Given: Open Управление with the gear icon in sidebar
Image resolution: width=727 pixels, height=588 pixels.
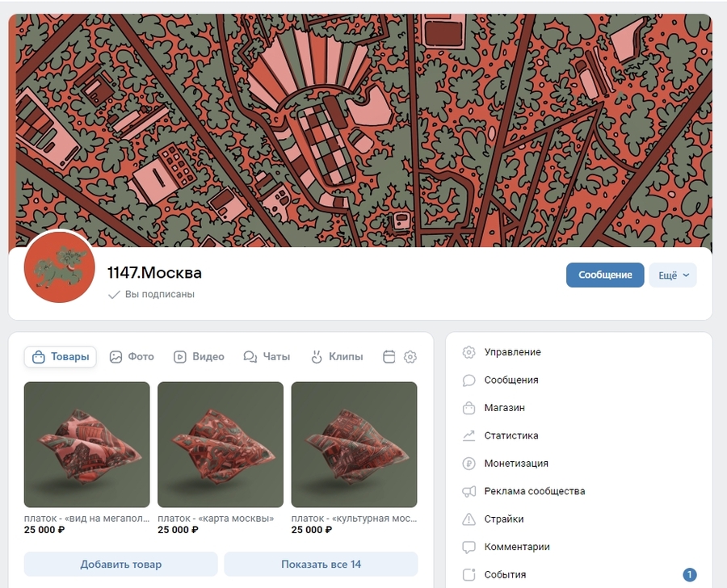Looking at the screenshot, I should point(512,352).
